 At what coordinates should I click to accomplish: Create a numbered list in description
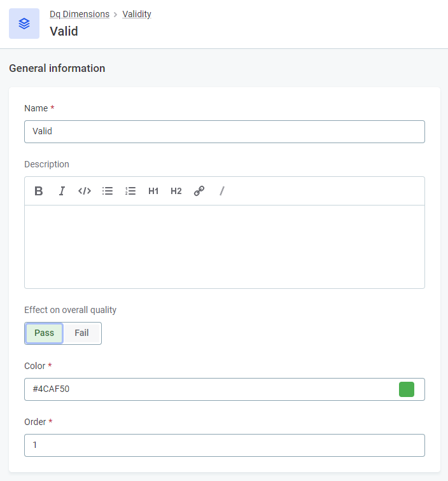130,191
